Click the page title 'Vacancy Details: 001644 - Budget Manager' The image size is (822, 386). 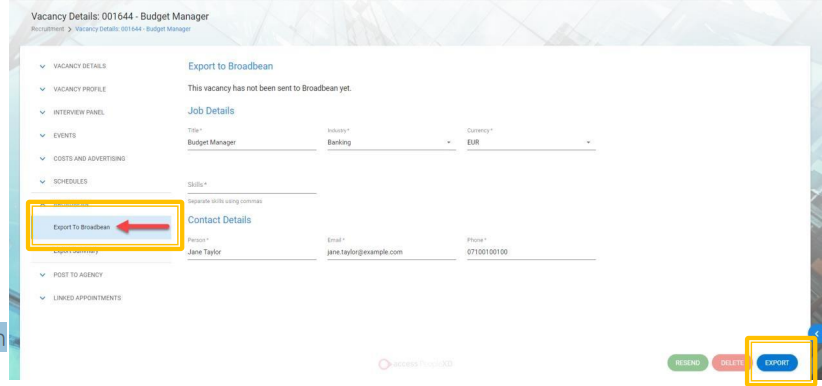(120, 16)
